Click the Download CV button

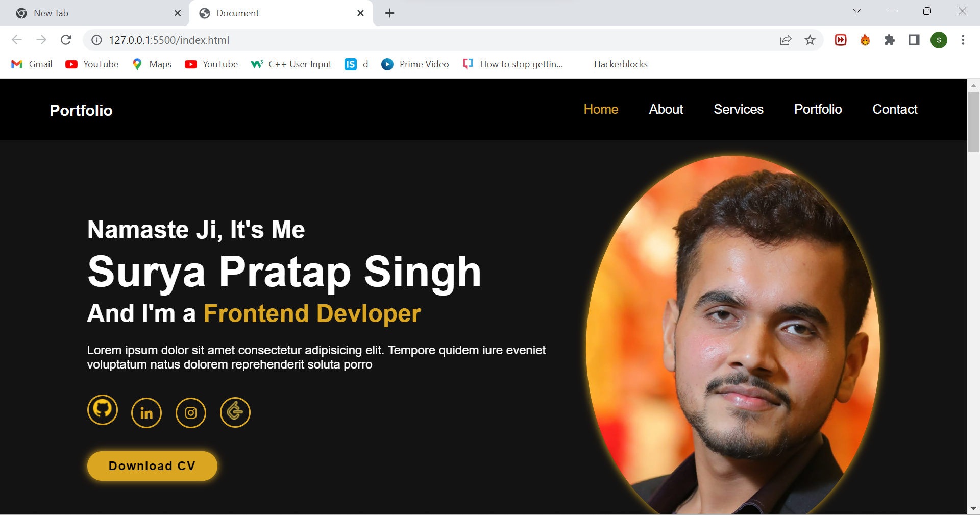click(x=152, y=466)
